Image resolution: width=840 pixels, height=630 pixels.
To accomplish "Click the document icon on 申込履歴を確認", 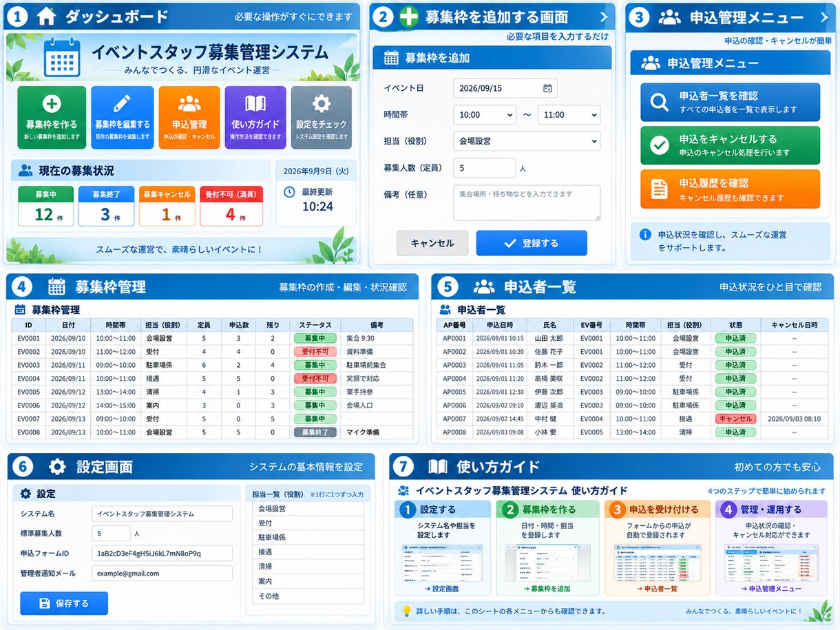I will pyautogui.click(x=660, y=189).
